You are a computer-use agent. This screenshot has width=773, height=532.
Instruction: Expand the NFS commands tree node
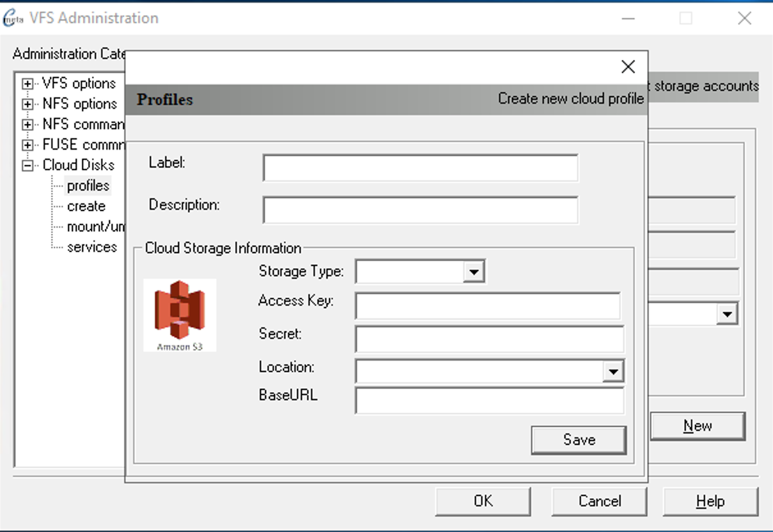(28, 125)
